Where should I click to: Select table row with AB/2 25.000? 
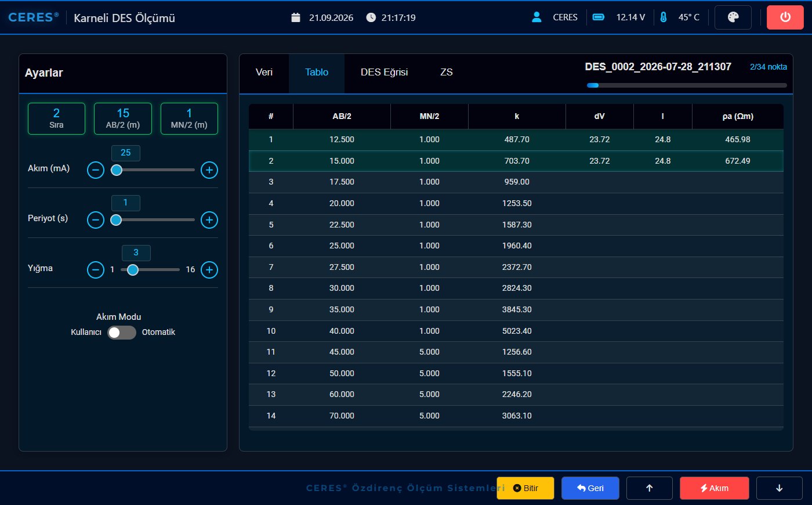(x=516, y=246)
